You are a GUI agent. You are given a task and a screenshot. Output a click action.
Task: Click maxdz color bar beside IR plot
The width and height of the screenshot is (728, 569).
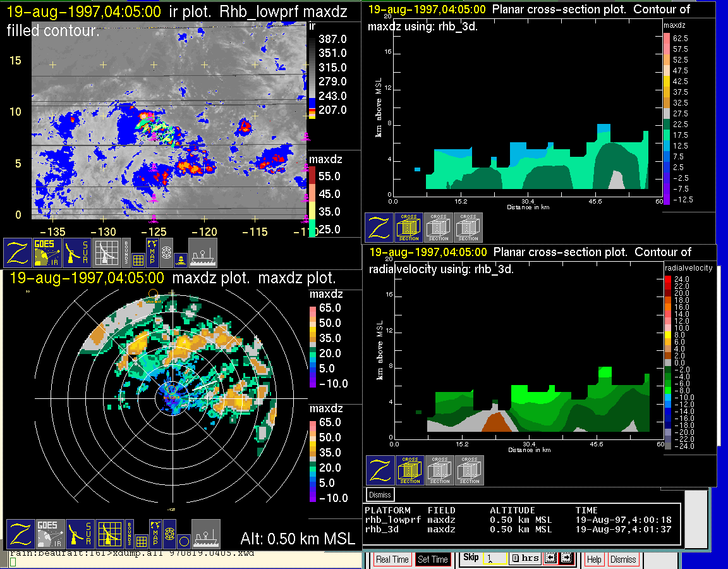(x=312, y=202)
